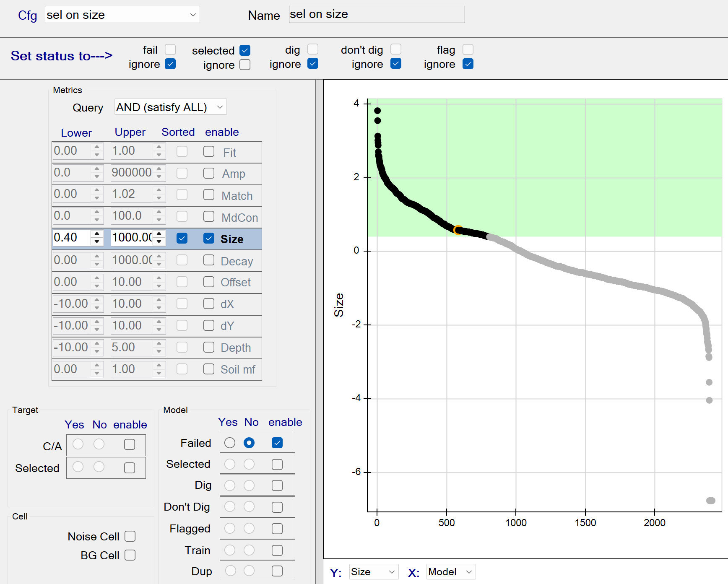
Task: Select Yes radio for Model Failed
Action: (230, 443)
